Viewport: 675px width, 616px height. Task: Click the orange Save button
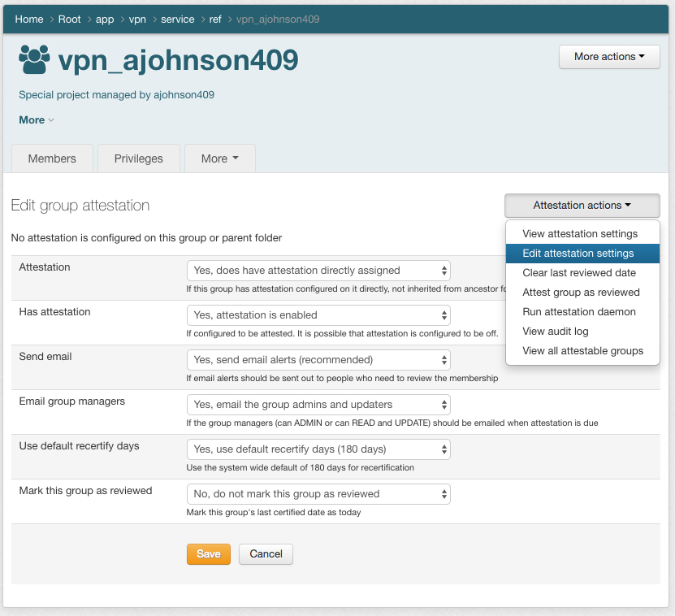click(209, 554)
